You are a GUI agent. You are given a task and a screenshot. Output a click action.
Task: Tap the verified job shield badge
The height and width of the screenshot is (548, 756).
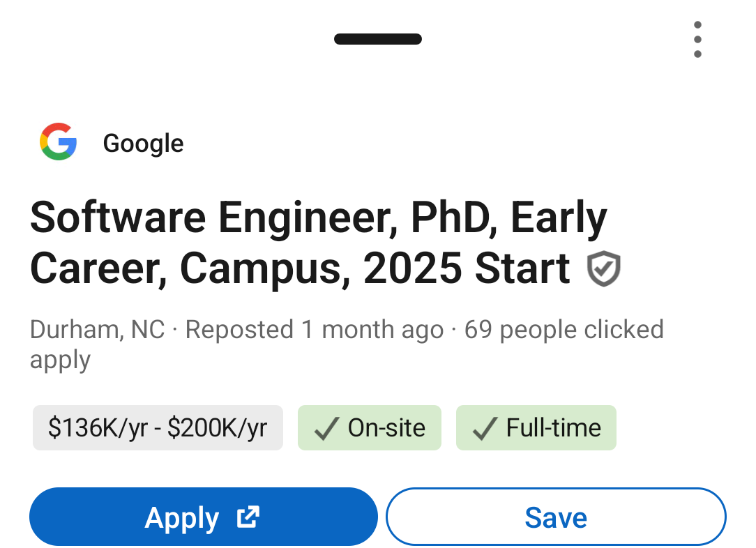[604, 268]
